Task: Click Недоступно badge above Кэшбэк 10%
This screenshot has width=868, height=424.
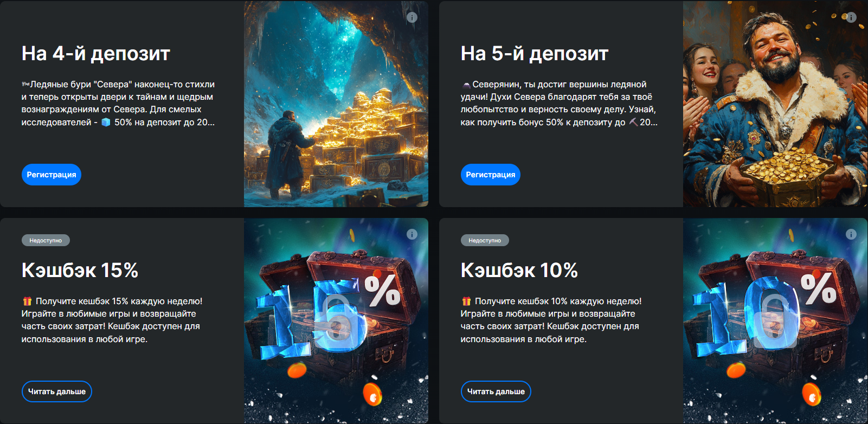Action: point(485,240)
